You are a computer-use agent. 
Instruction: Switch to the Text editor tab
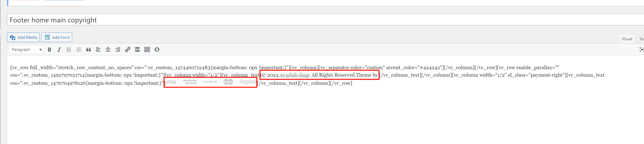[641, 39]
